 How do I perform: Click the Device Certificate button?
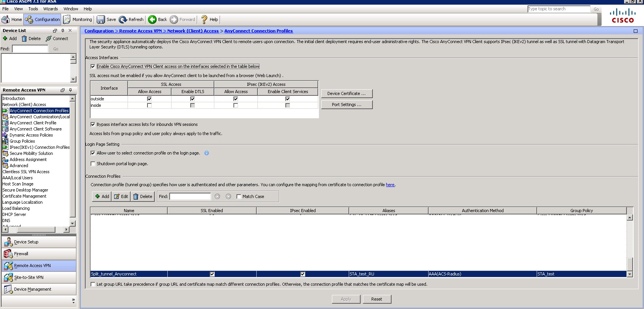point(346,93)
